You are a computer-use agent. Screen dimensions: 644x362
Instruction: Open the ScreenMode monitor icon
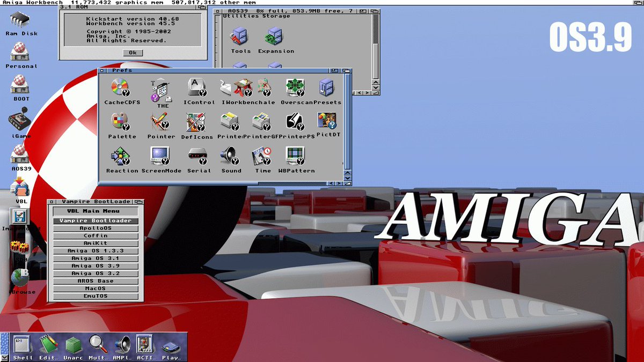coord(160,156)
